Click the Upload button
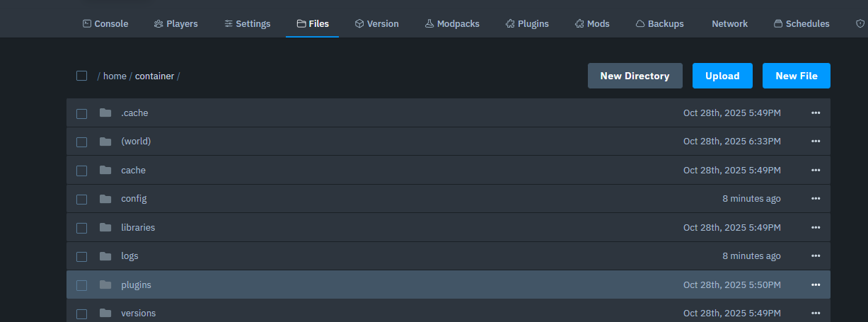Viewport: 868px width, 322px height. (722, 76)
